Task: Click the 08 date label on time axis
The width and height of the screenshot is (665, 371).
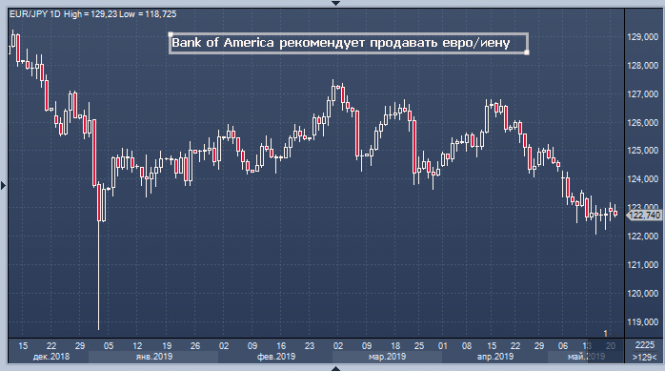Action: pyautogui.click(x=467, y=346)
